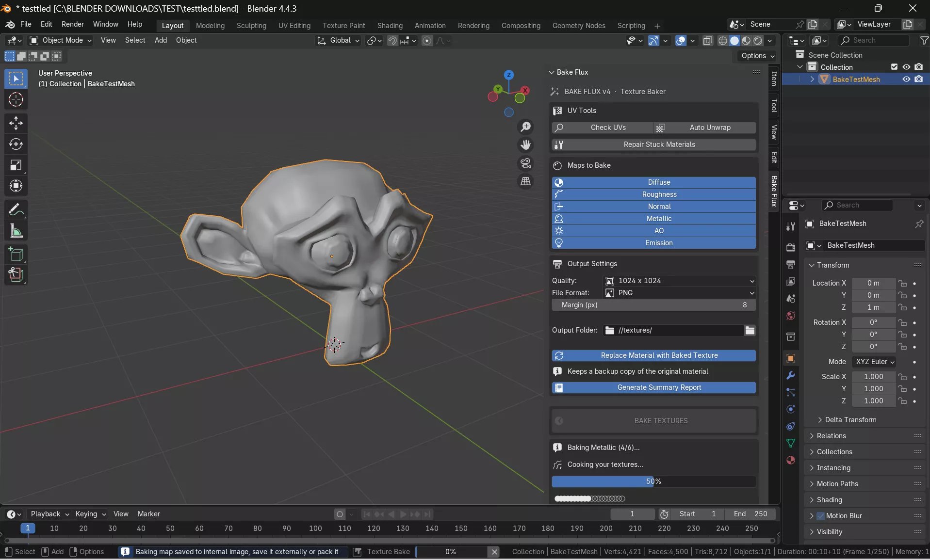Uncheck the Collection exclude checkbox

[x=894, y=67]
